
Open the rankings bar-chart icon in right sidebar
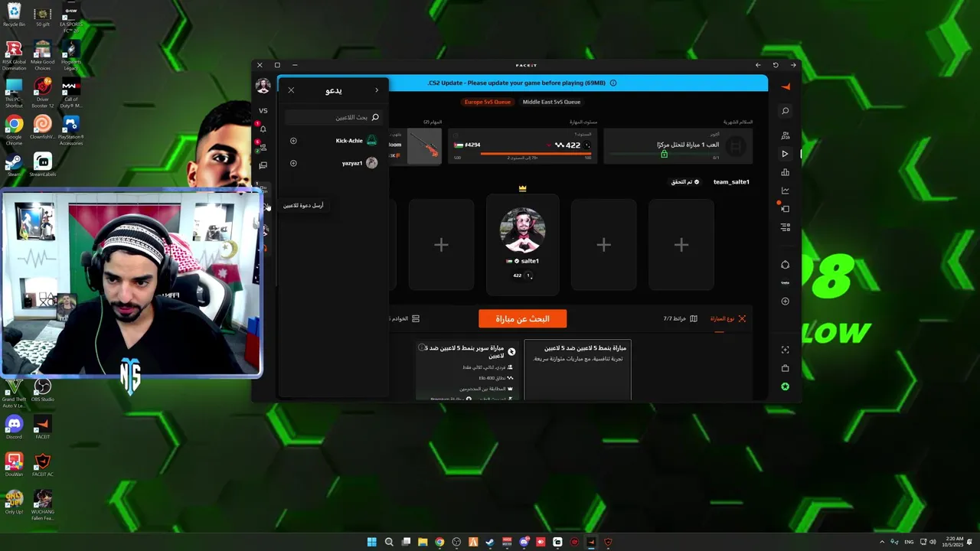click(x=785, y=172)
